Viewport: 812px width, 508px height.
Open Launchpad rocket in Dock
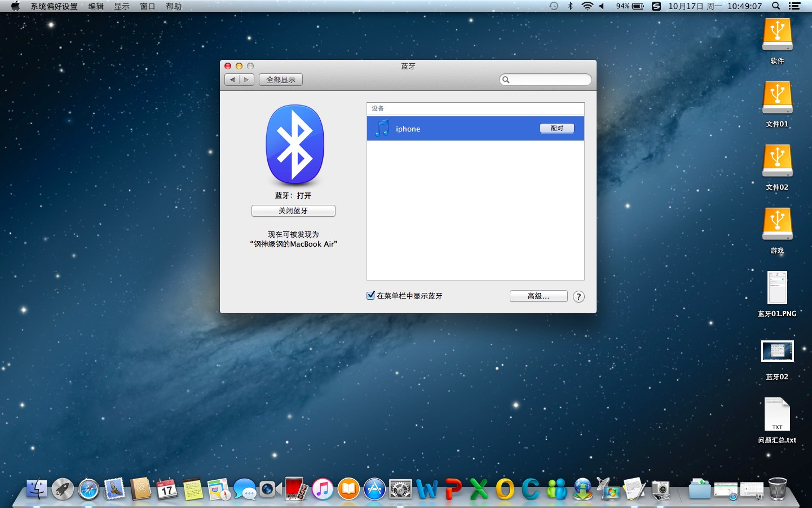point(63,489)
